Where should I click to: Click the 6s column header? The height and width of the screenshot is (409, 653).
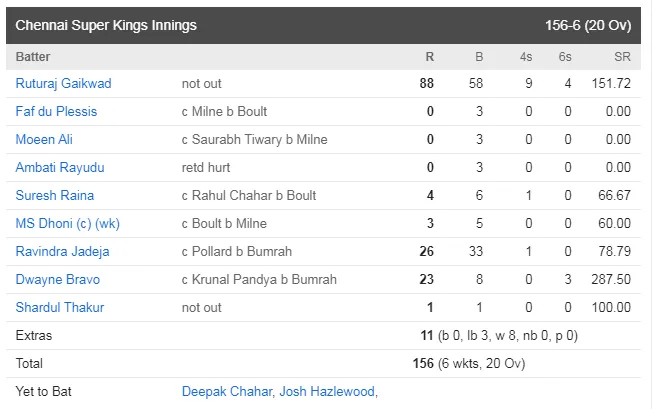click(x=565, y=57)
